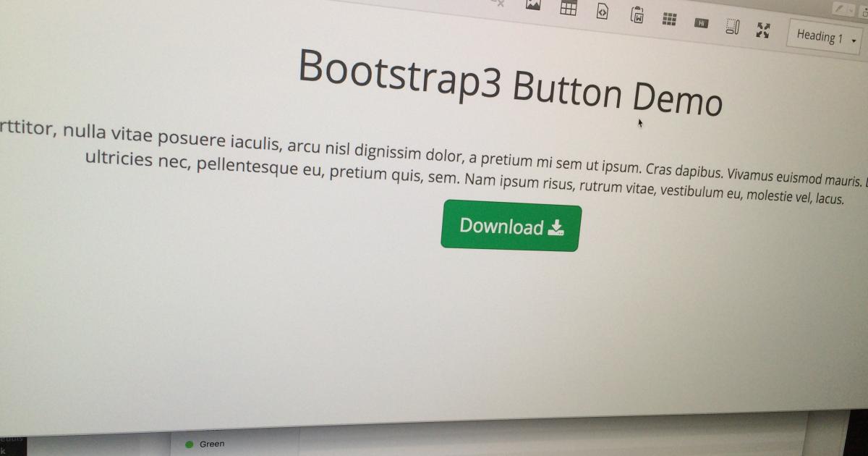Click the green color swatch
The width and height of the screenshot is (868, 456).
[x=189, y=444]
